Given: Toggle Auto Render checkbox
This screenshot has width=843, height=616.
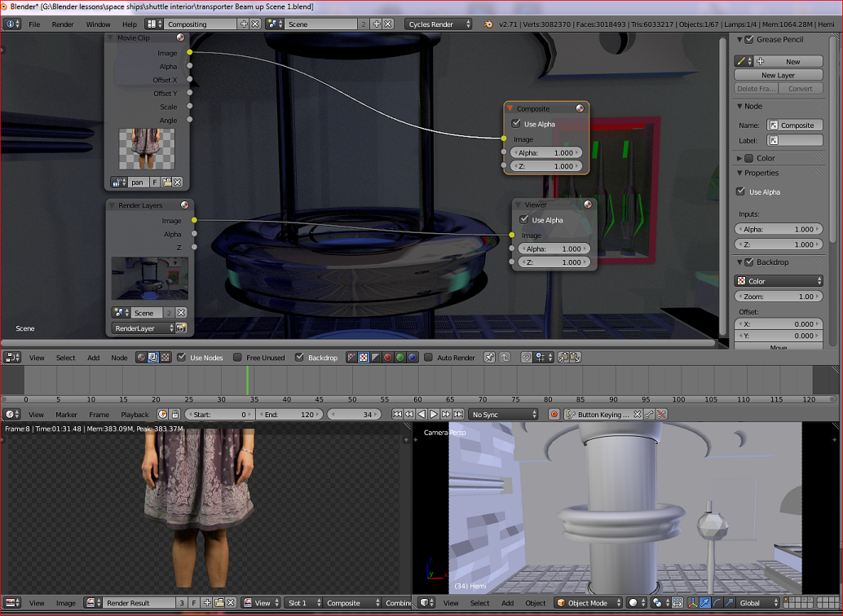Looking at the screenshot, I should [429, 357].
